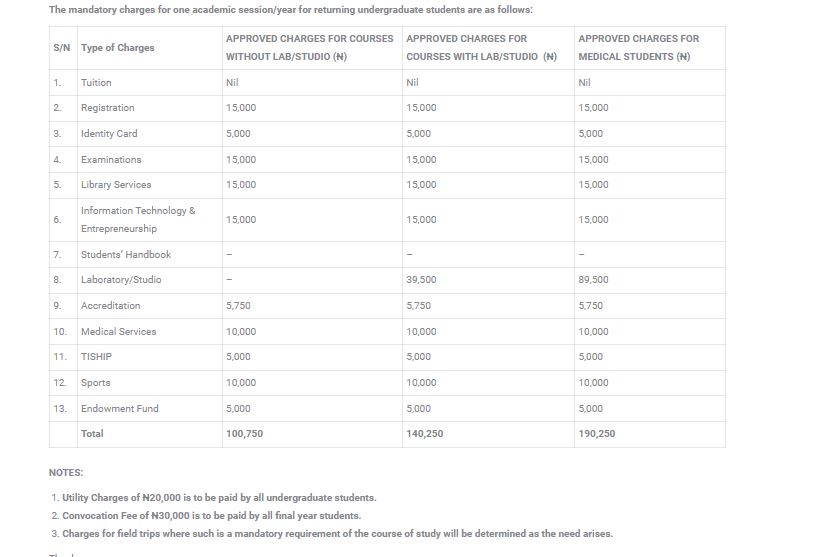Select the Registration charge type cell

[107, 108]
